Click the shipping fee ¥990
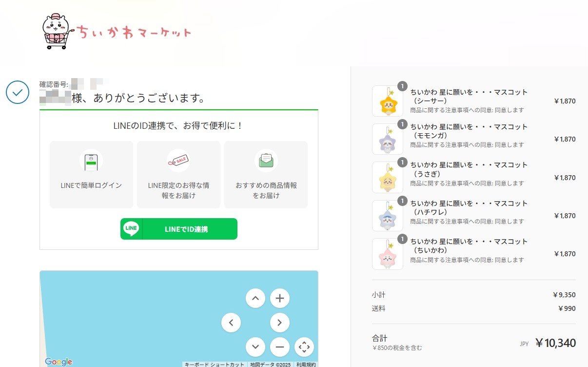588x367 pixels. pyautogui.click(x=567, y=308)
